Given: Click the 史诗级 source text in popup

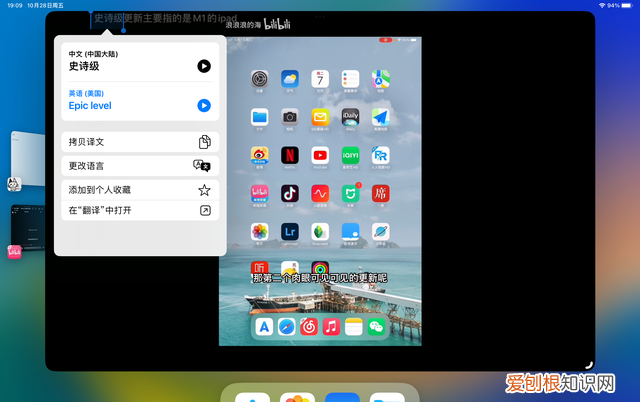Looking at the screenshot, I should click(84, 66).
